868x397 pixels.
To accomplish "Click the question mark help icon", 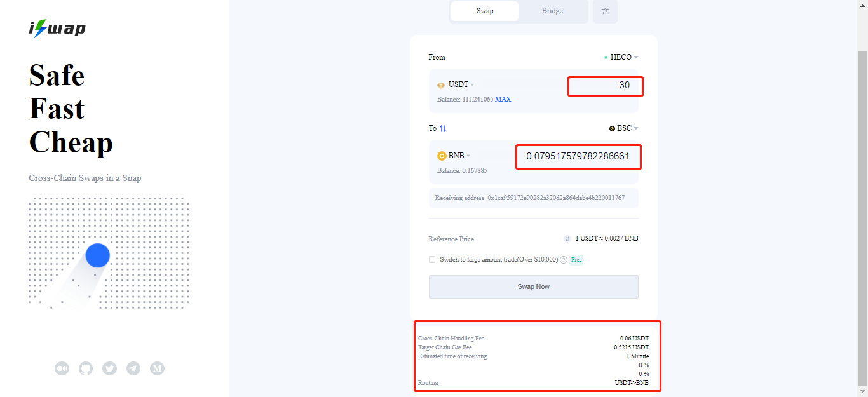I will tap(564, 260).
